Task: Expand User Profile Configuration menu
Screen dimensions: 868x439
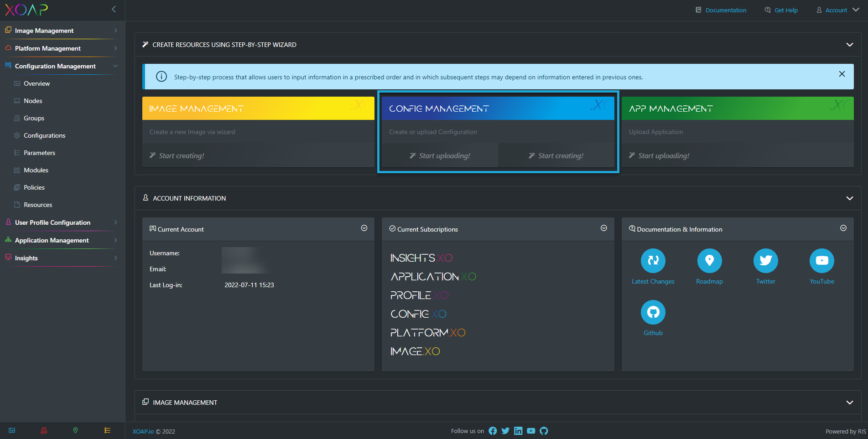Action: [115, 222]
